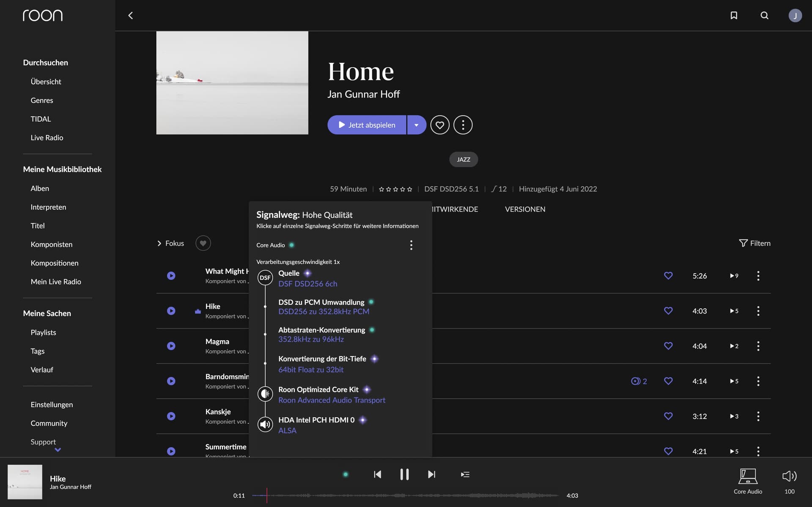Viewport: 812px width, 507px height.
Task: Seek within the waveform progress bar
Action: (x=405, y=495)
